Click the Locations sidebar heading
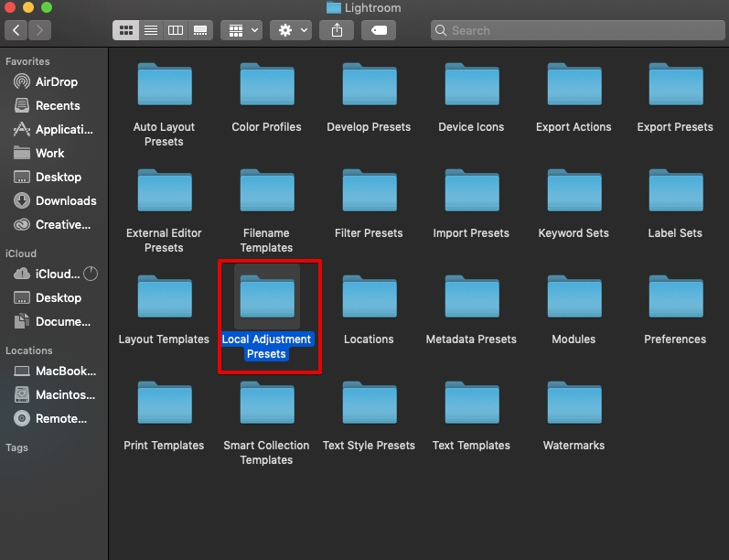The height and width of the screenshot is (560, 729). point(29,350)
